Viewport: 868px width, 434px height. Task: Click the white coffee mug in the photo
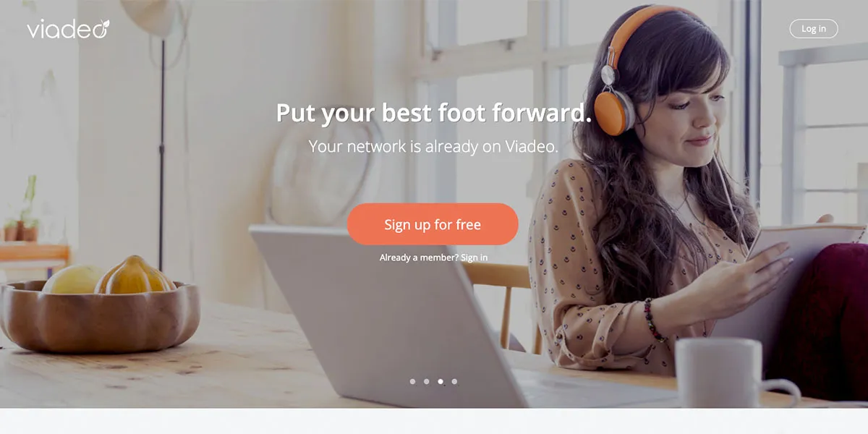point(727,373)
